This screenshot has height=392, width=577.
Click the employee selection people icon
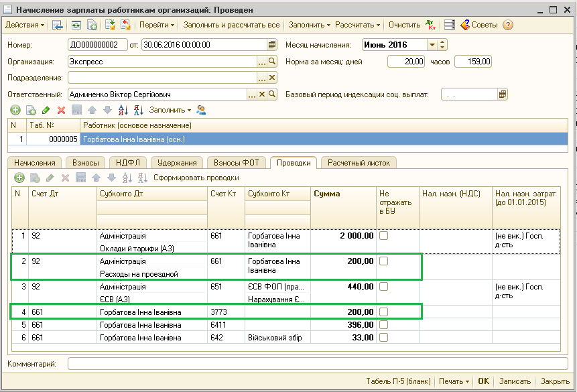(x=201, y=110)
